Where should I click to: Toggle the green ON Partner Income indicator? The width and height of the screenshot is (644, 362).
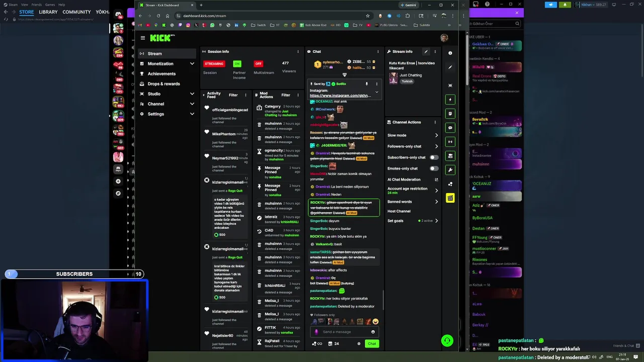point(237,64)
